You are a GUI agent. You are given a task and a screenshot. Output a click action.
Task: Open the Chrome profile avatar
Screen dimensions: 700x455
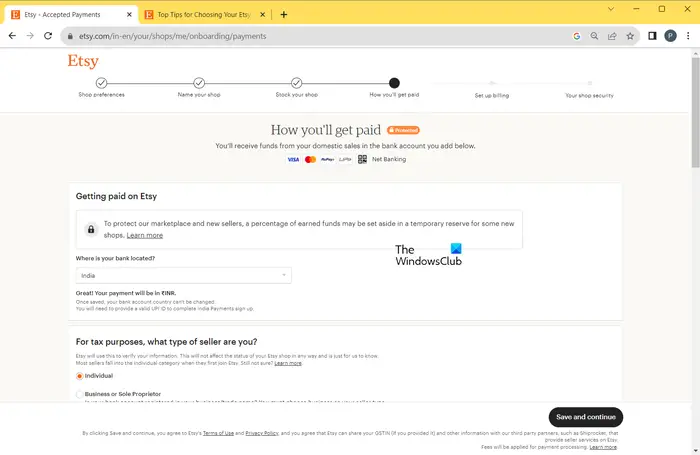pos(670,36)
